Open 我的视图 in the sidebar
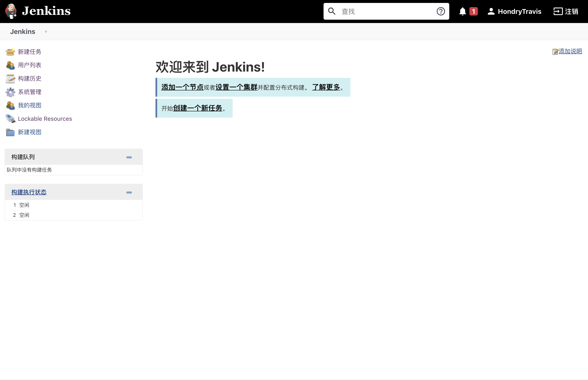588x380 pixels. 30,105
